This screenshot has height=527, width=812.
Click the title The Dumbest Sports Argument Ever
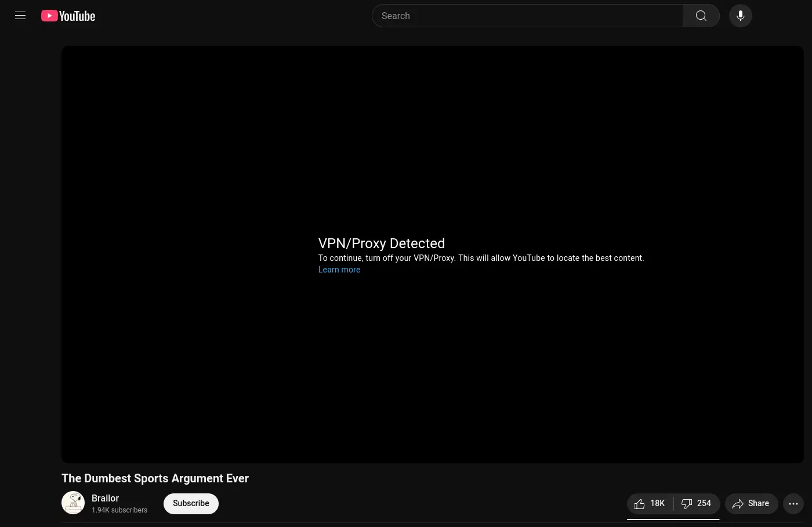[x=155, y=478]
